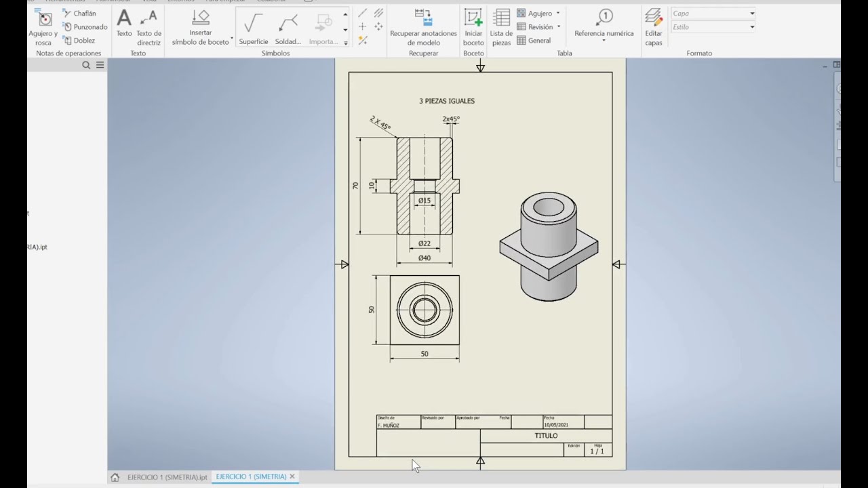
Task: Select the Superficie texture symbol
Action: click(253, 29)
